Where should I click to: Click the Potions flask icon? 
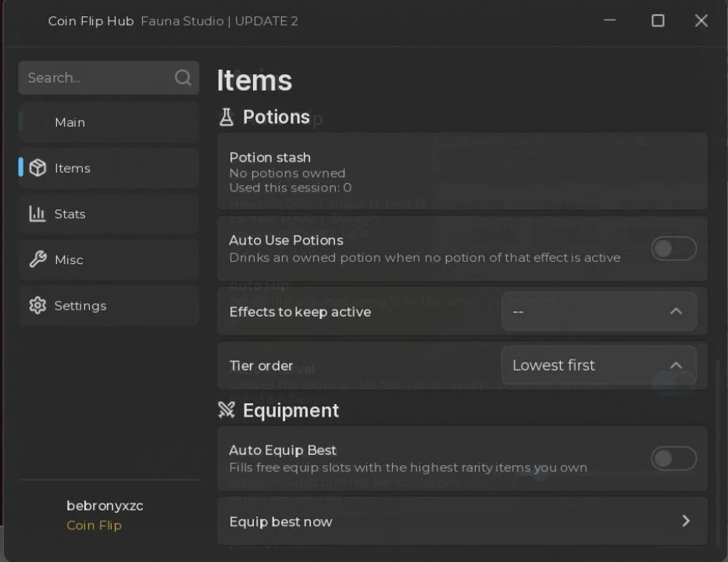(227, 117)
